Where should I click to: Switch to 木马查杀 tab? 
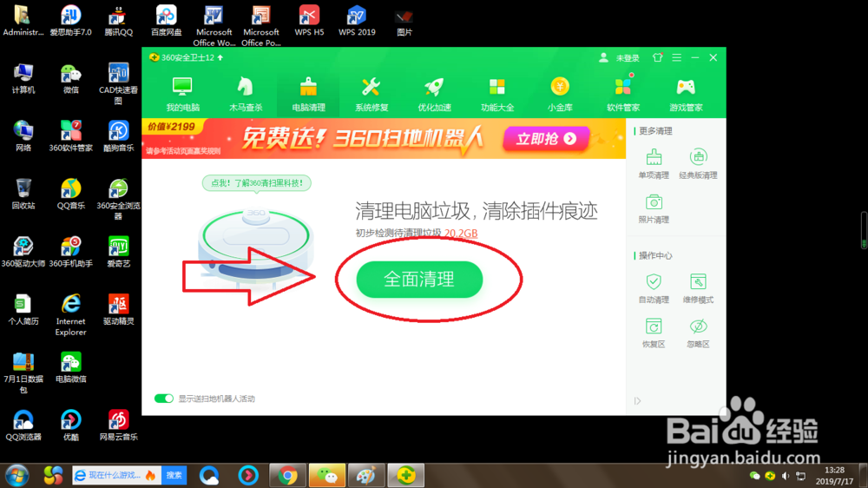click(x=246, y=94)
